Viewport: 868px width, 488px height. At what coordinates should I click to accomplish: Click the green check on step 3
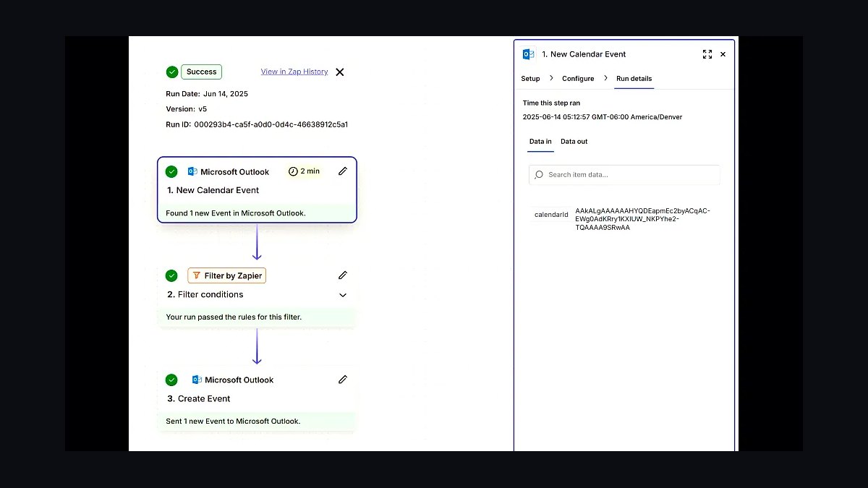coord(171,380)
